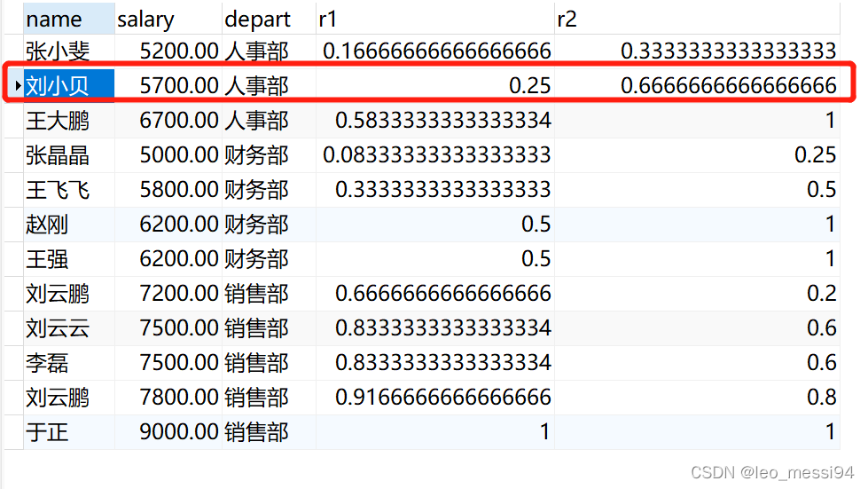Click the highlighted name cell 刘小贝
Image resolution: width=868 pixels, height=489 pixels.
click(69, 86)
